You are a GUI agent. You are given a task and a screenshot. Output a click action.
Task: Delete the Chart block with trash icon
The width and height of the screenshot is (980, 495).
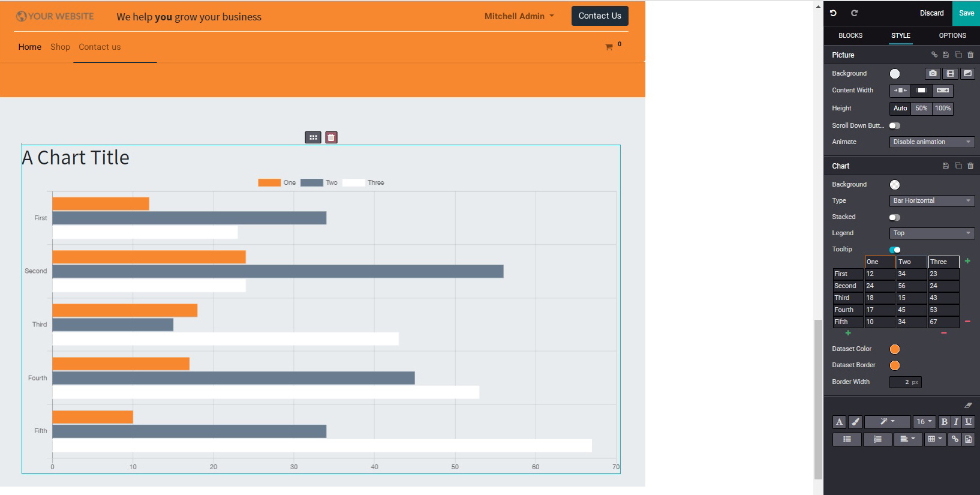(970, 166)
